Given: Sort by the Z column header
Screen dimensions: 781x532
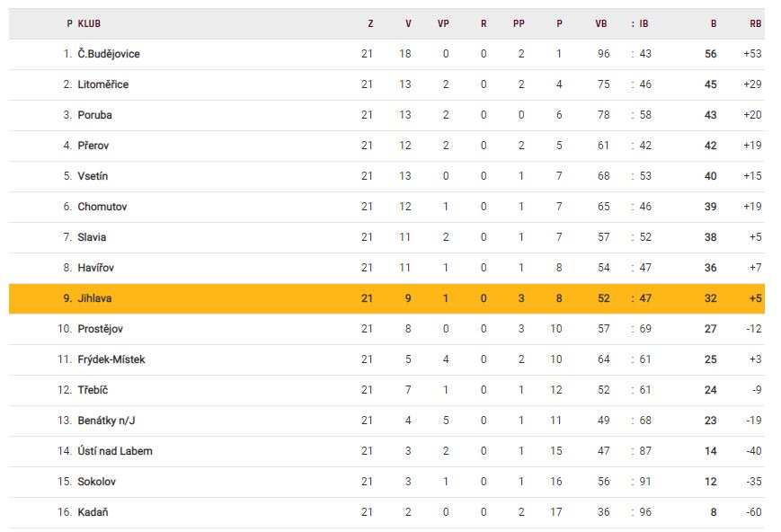Looking at the screenshot, I should click(369, 24).
